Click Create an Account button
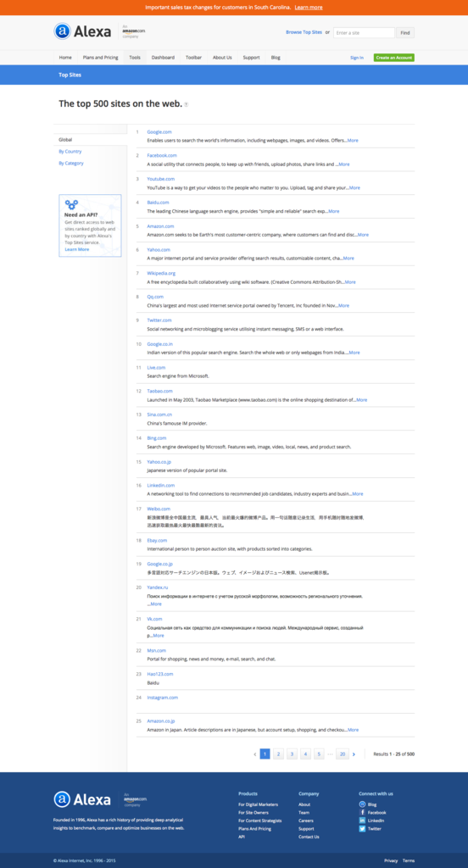The image size is (468, 868). click(393, 58)
